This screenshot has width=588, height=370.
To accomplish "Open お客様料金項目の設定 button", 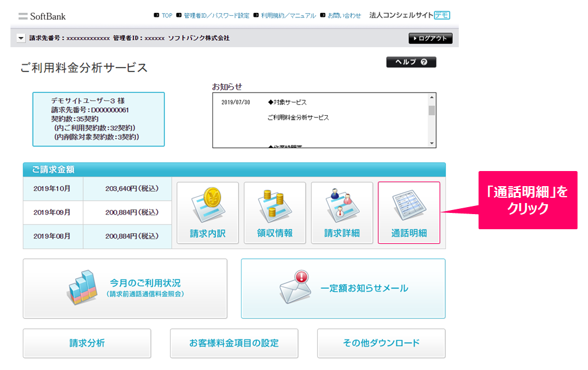I will 234,343.
